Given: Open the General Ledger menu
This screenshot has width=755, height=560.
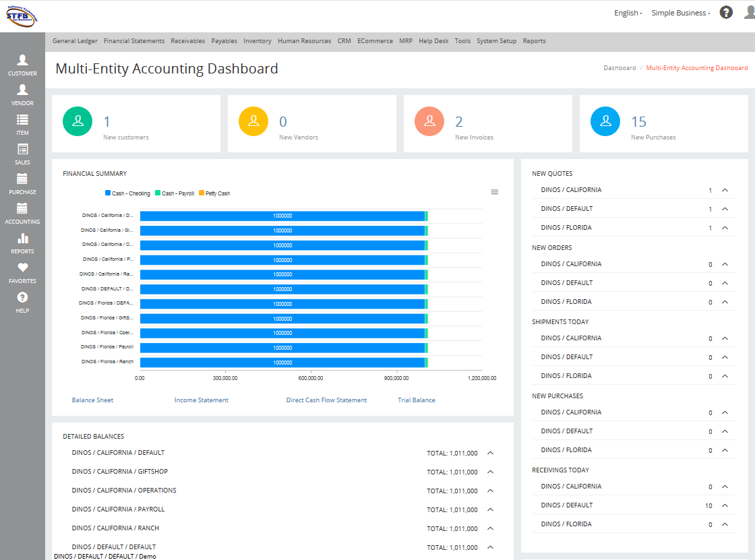Looking at the screenshot, I should coord(75,41).
